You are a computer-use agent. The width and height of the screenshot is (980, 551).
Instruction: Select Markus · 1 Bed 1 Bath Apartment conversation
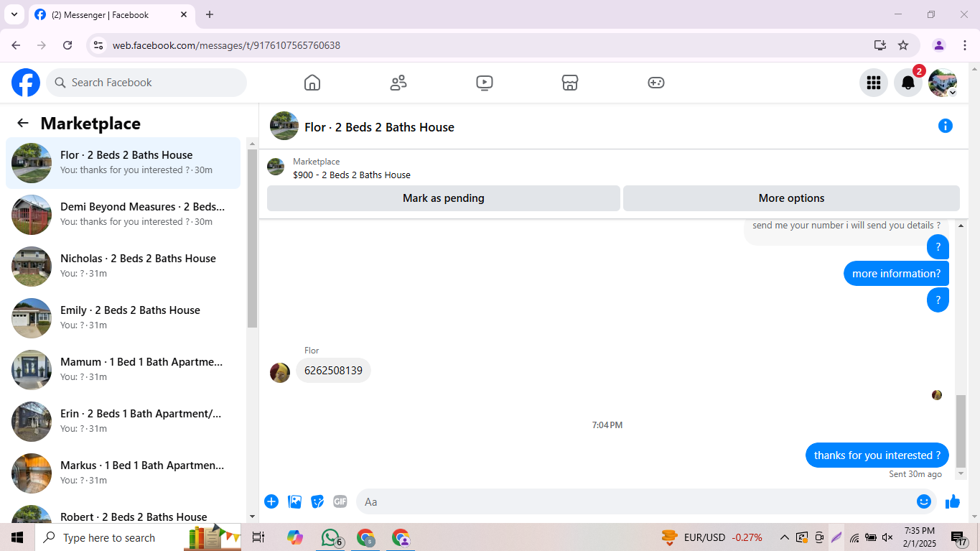click(123, 473)
